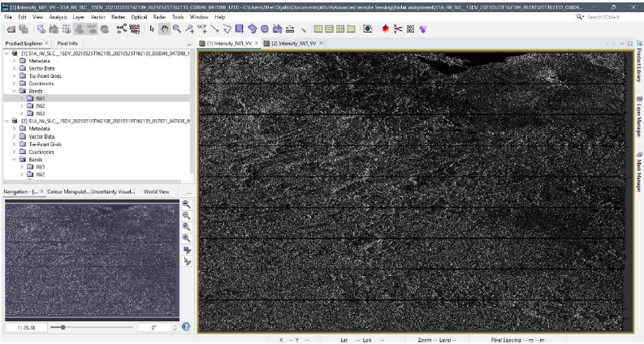Click Zoom In in Navigation panel

coord(187,204)
